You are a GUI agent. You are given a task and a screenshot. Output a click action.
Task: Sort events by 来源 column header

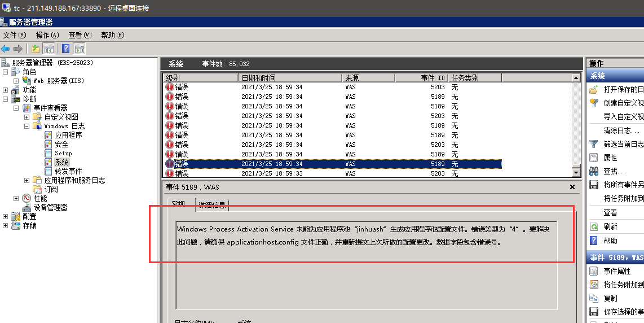click(368, 78)
